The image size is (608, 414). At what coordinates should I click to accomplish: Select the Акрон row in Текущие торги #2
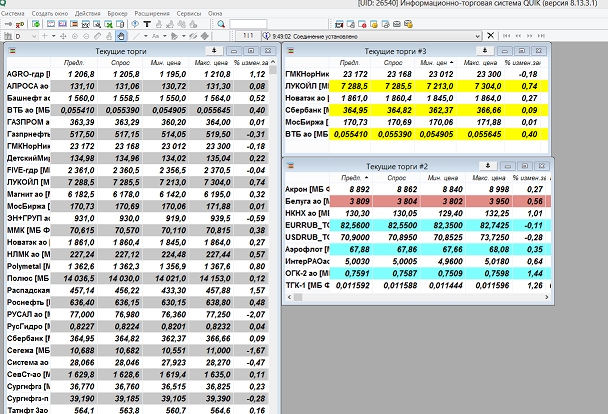(418, 189)
